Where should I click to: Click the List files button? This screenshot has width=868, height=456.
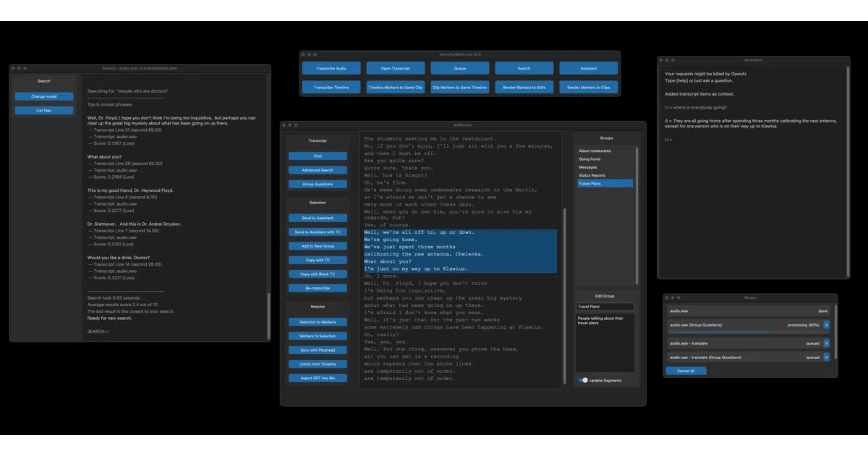tap(44, 111)
